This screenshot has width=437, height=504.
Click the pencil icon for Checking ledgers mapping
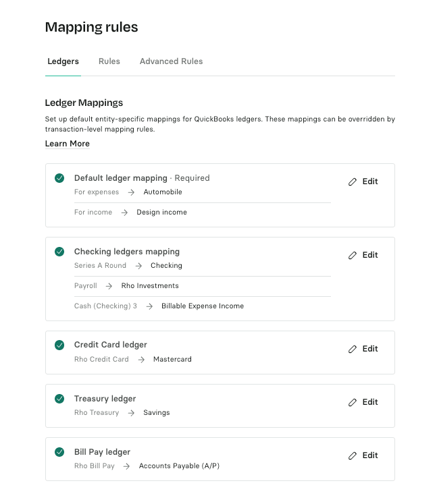pyautogui.click(x=352, y=256)
